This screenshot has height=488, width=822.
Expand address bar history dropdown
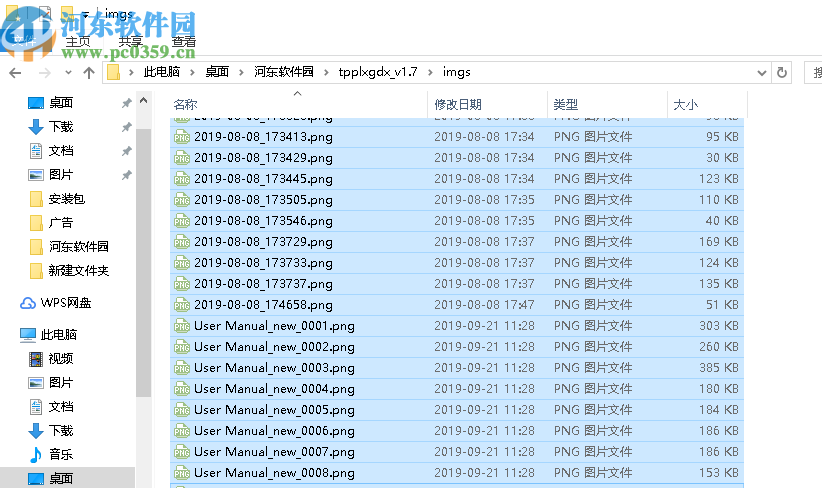coord(762,73)
